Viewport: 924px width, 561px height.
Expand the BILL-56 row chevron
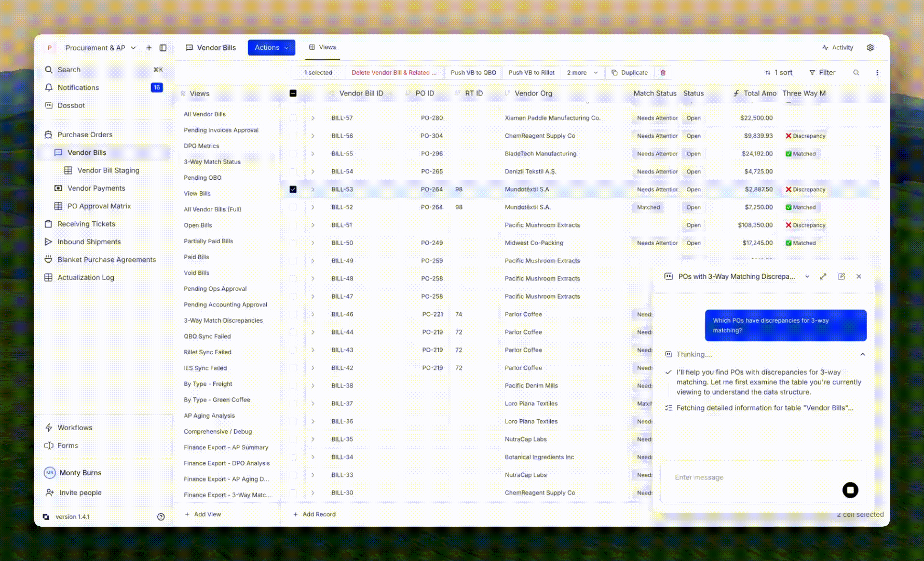(x=313, y=136)
